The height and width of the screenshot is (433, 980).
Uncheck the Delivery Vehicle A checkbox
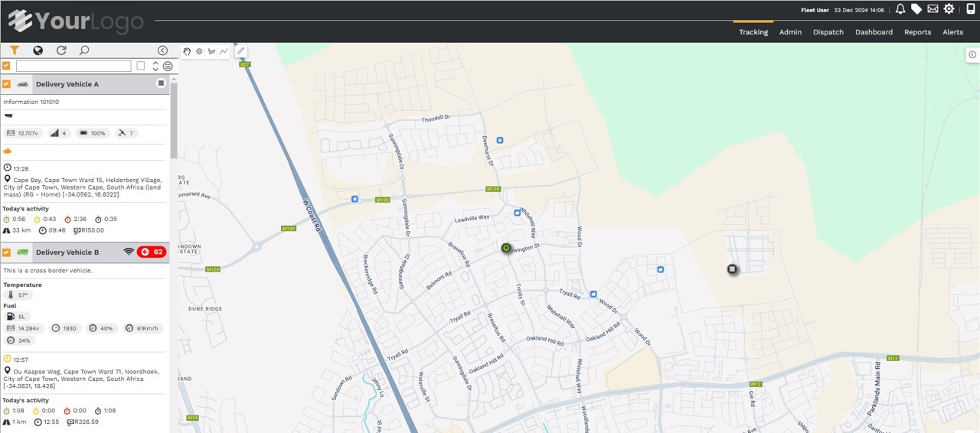pos(7,84)
